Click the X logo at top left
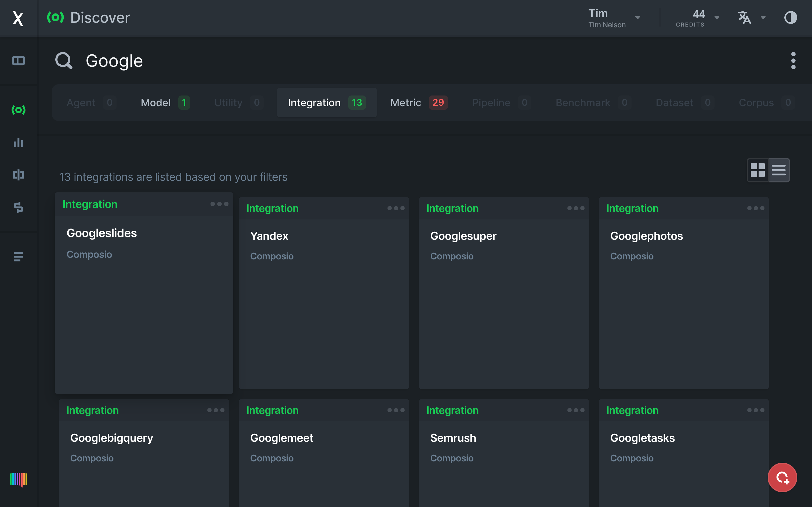Image resolution: width=812 pixels, height=507 pixels. coord(18,18)
